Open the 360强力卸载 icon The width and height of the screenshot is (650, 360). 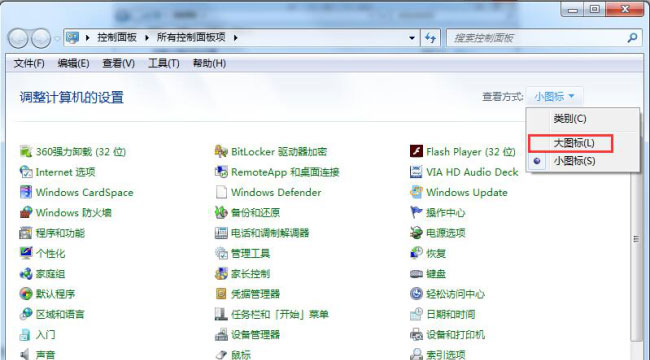click(x=26, y=151)
